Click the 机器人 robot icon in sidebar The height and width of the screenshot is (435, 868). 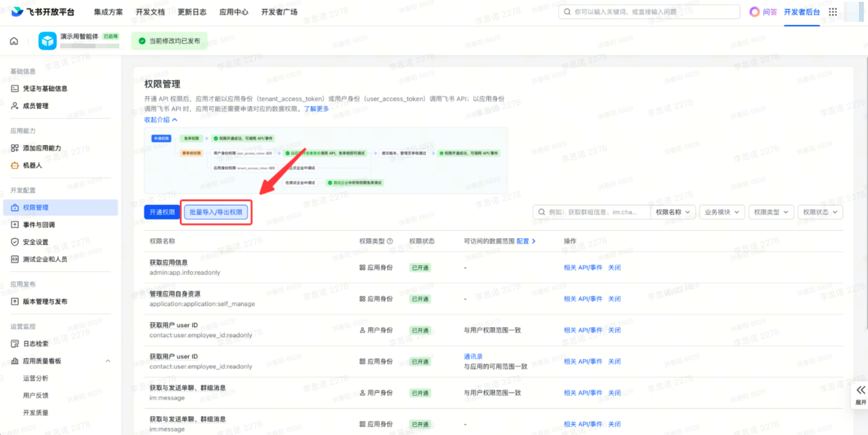(x=15, y=166)
